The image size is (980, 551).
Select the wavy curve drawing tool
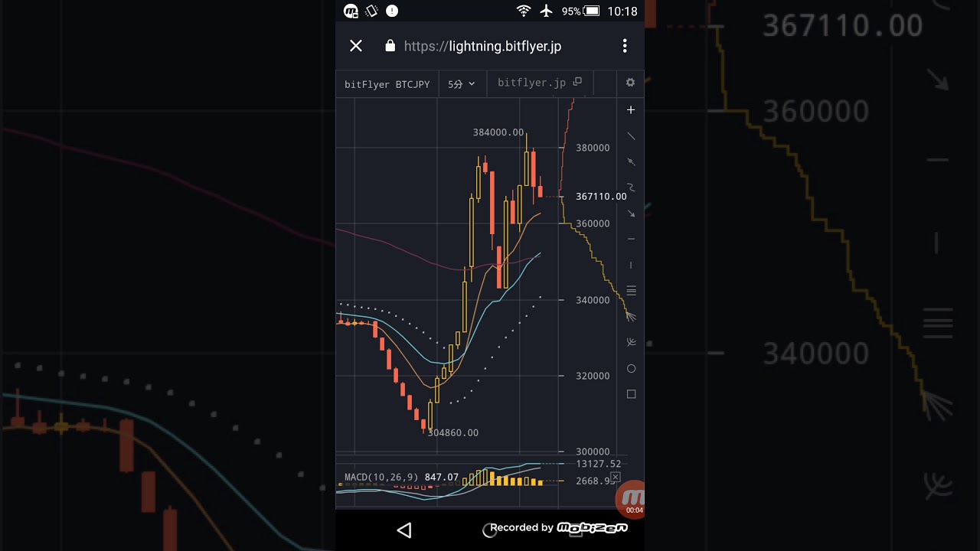coord(631,187)
